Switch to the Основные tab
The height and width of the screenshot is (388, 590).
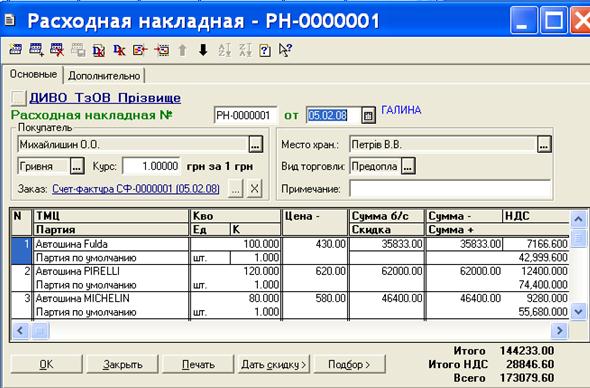click(x=33, y=74)
